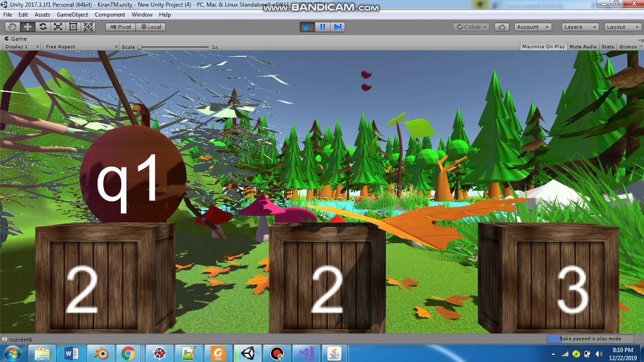Open the Component menu

click(x=110, y=15)
